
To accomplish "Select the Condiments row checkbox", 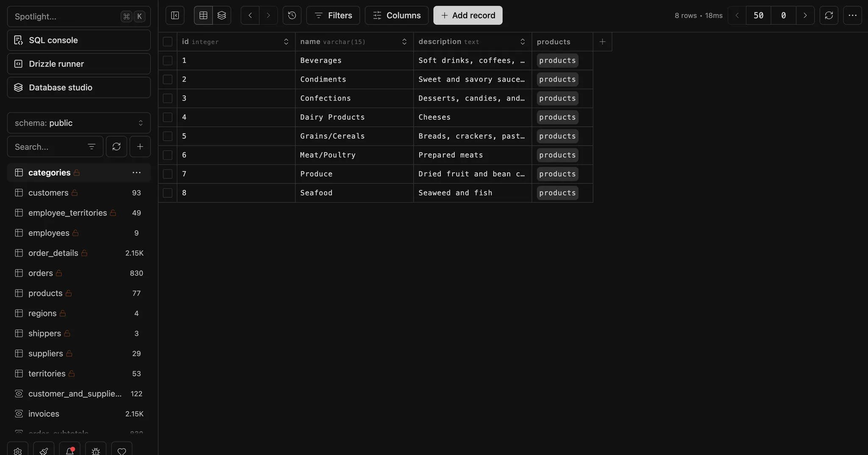I will pyautogui.click(x=168, y=79).
